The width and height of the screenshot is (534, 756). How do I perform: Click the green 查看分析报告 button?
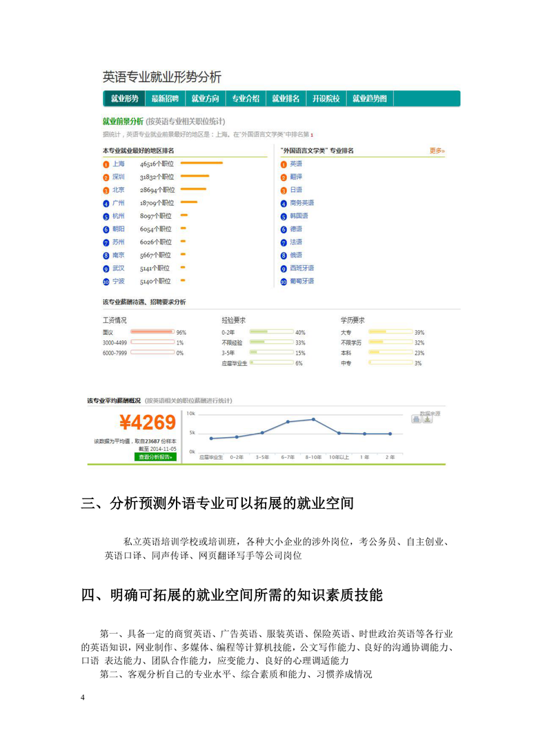[x=156, y=457]
